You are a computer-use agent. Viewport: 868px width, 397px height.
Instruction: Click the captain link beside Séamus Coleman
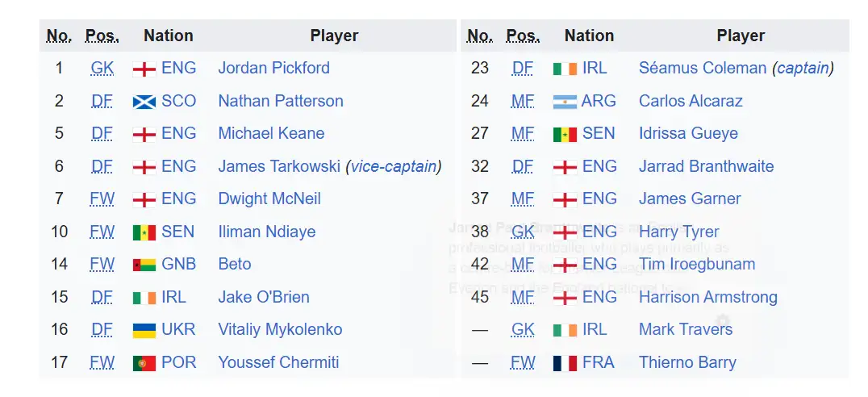click(x=803, y=68)
